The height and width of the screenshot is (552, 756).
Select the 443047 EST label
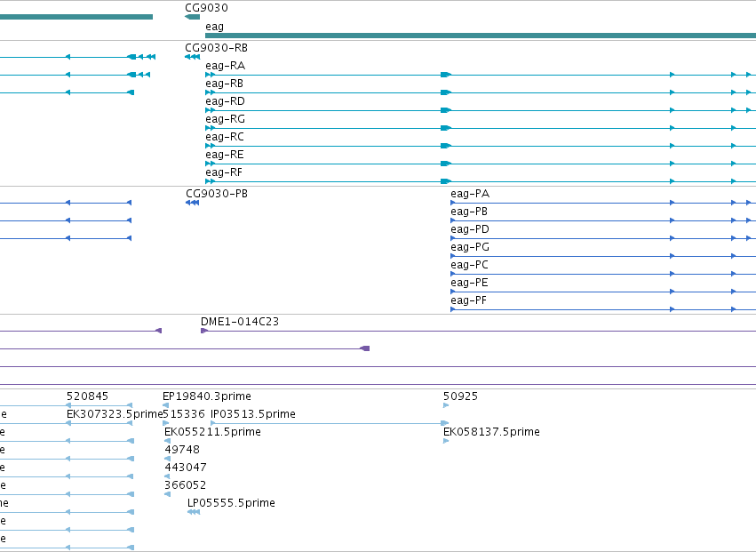coord(186,468)
